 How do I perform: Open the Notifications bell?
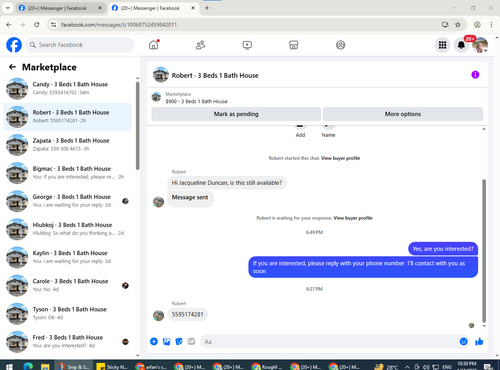[x=461, y=45]
